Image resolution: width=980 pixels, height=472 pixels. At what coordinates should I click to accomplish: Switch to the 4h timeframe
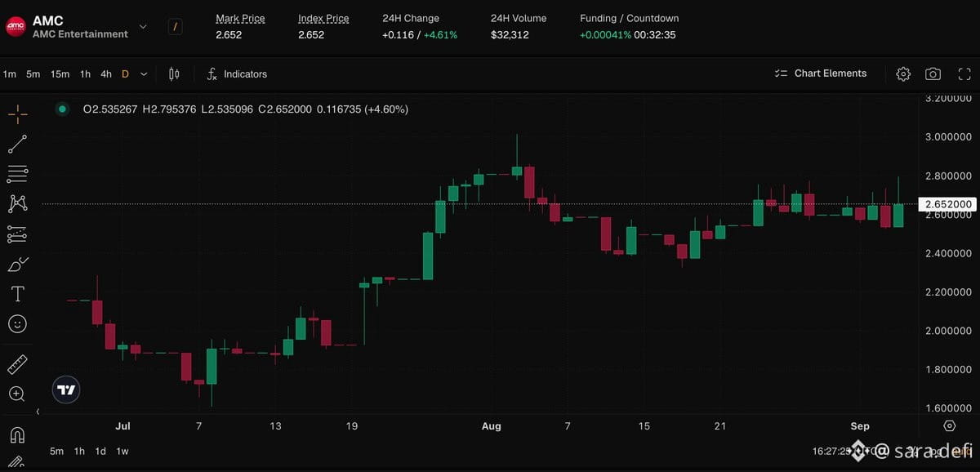106,74
